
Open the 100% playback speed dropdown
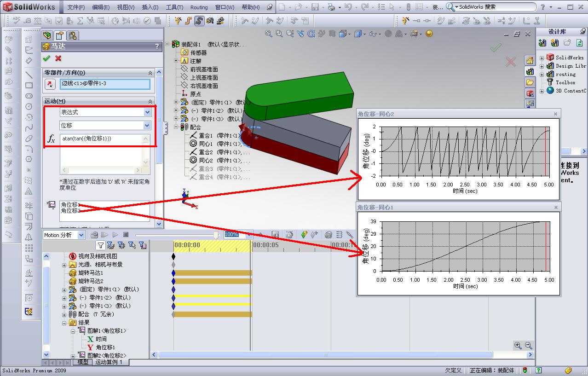249,235
